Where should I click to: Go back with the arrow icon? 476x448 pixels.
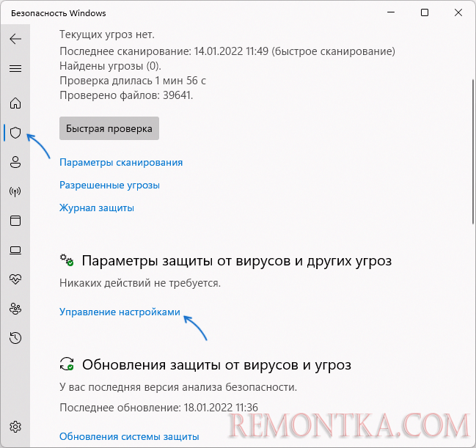15,39
